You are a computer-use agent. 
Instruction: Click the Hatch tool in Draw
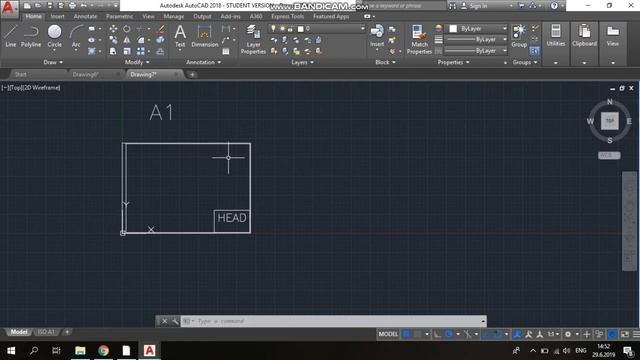[92, 51]
